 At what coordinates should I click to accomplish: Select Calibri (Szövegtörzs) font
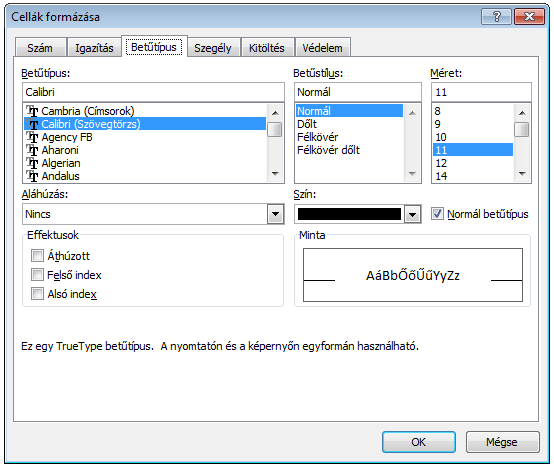pos(145,124)
